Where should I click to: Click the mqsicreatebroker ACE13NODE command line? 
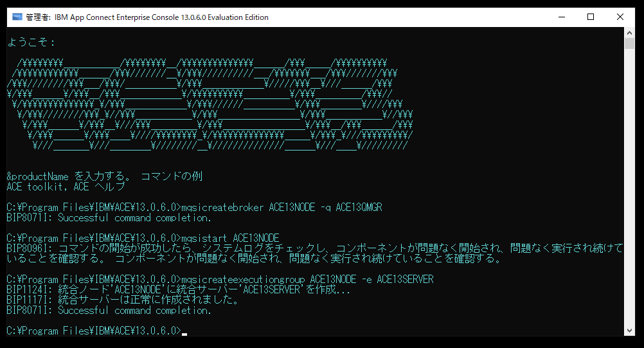(x=194, y=207)
